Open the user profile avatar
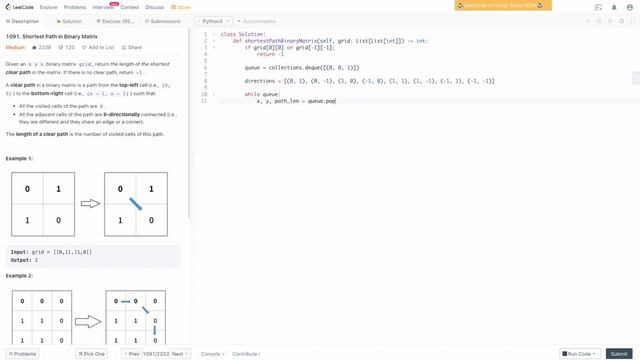 coord(629,7)
